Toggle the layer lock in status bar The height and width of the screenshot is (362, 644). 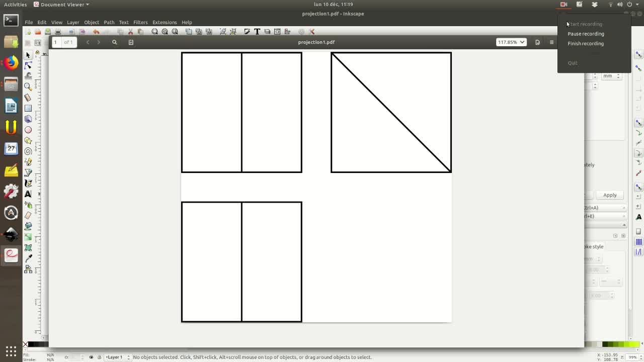click(x=99, y=357)
